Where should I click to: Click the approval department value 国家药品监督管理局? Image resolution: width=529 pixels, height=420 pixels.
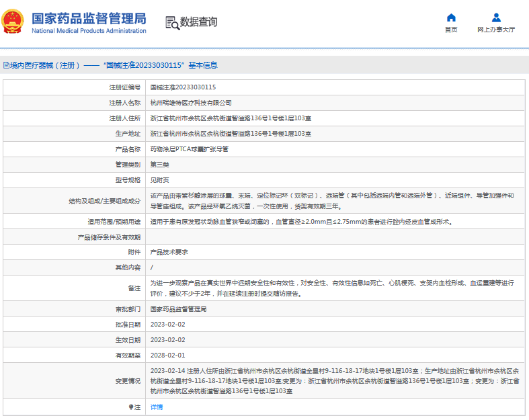click(x=178, y=309)
